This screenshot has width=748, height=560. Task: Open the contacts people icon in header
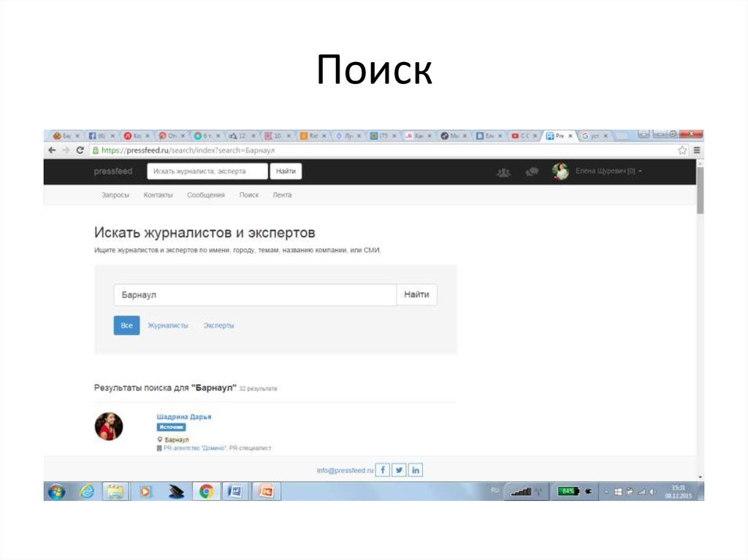(x=503, y=171)
